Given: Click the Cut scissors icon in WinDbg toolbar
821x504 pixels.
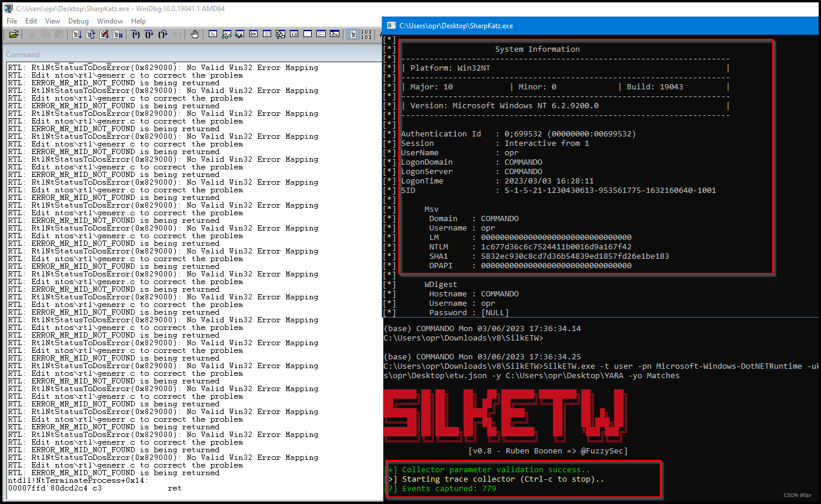Looking at the screenshot, I should [x=32, y=34].
